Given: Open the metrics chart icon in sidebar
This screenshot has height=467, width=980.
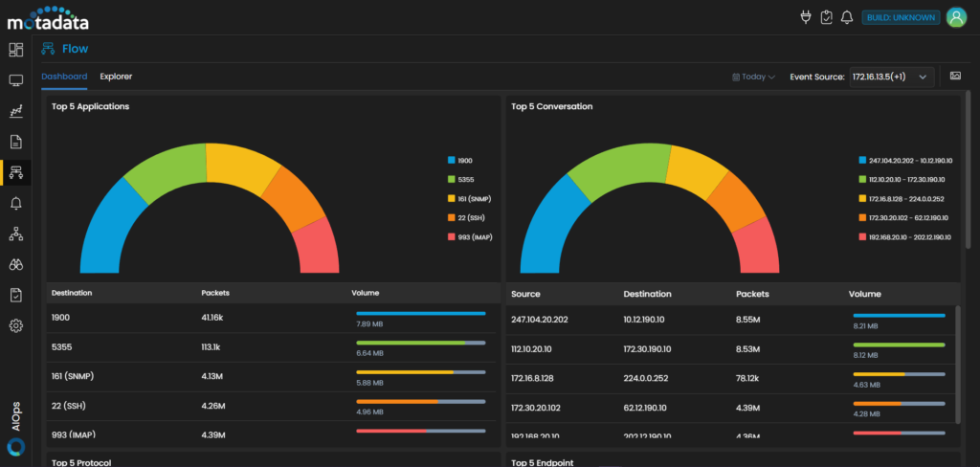Looking at the screenshot, I should (16, 112).
